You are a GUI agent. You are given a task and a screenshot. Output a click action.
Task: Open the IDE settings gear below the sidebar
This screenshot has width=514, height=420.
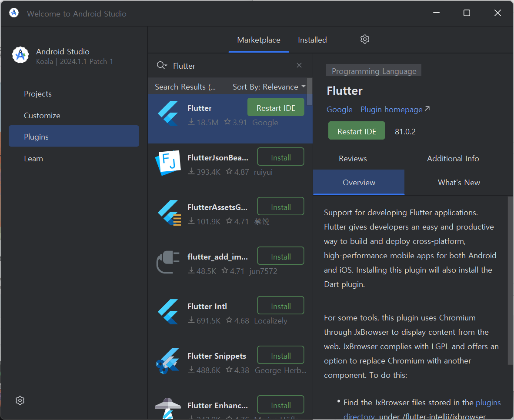click(20, 400)
